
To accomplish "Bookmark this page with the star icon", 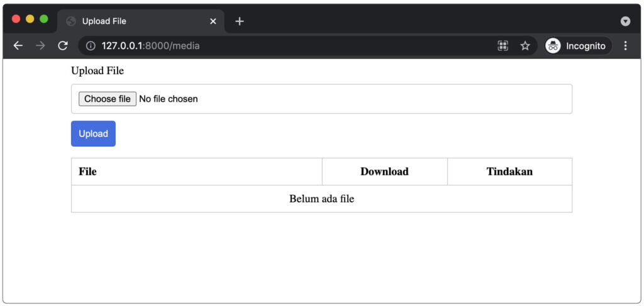I will coord(525,46).
